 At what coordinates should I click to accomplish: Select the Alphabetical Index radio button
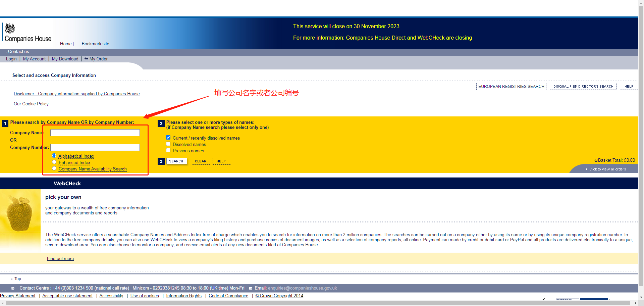coord(54,156)
